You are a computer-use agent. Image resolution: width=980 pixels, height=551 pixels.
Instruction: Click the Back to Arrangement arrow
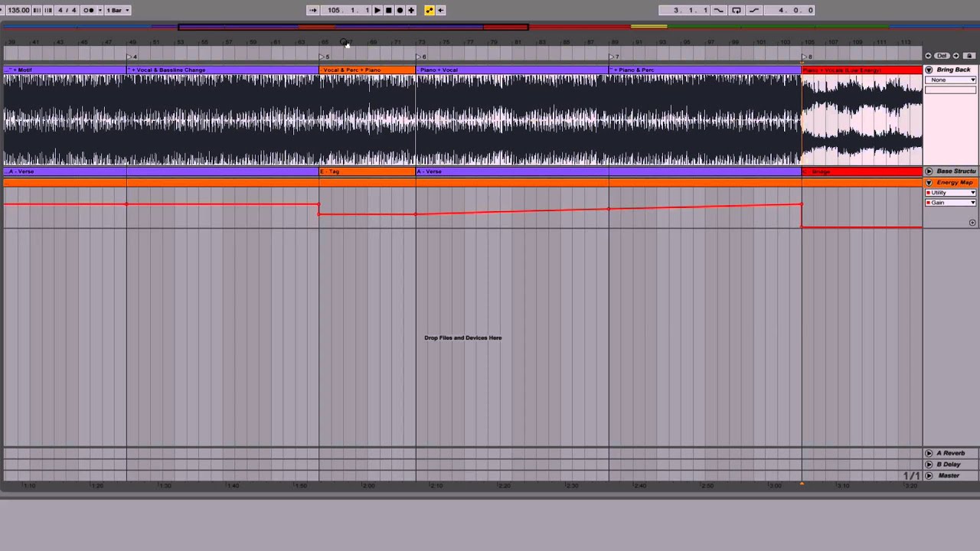coord(440,10)
